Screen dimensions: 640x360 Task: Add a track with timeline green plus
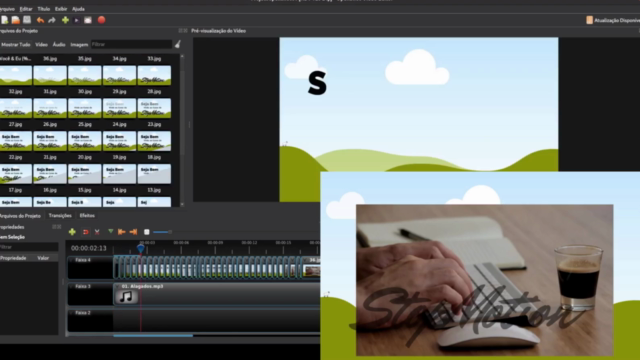click(72, 232)
